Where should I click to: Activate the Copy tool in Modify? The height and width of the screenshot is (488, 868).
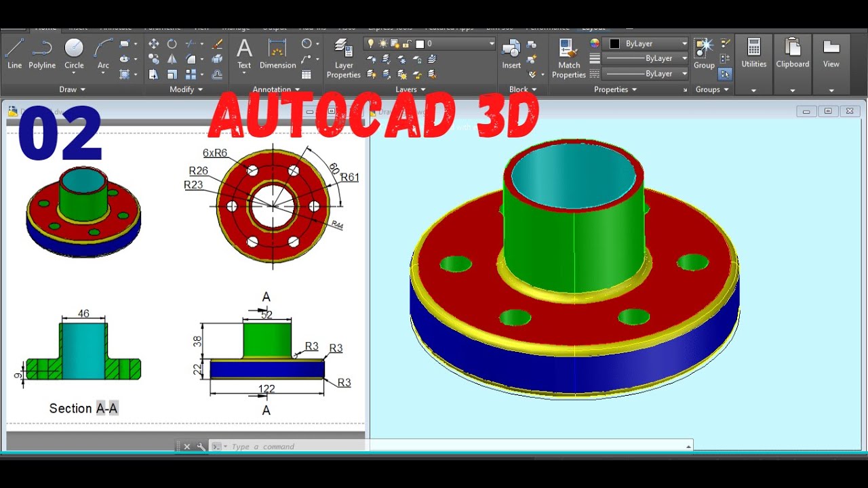154,59
